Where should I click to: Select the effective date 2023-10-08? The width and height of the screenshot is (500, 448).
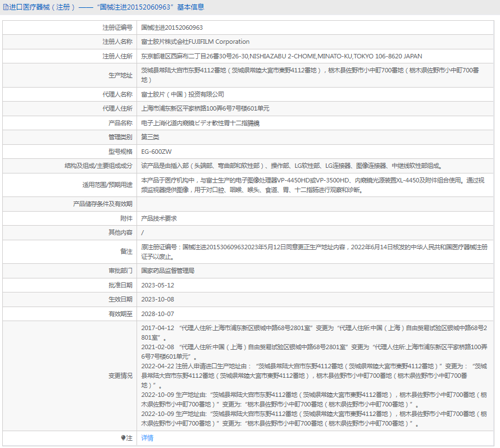[158, 299]
